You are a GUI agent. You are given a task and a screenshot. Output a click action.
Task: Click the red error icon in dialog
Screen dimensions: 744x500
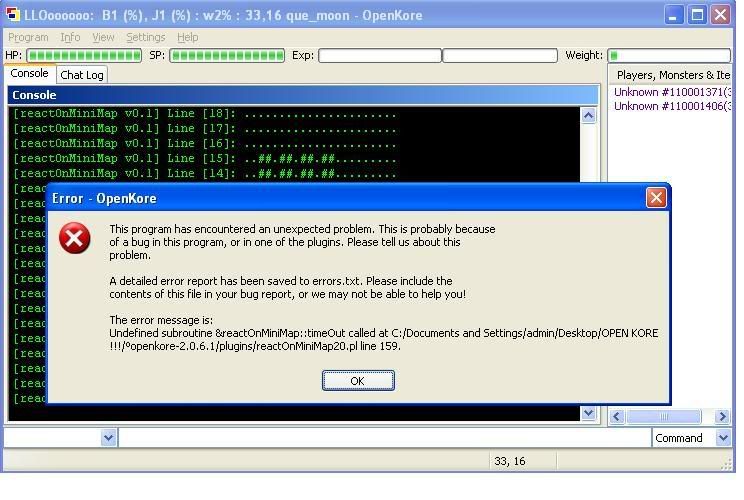(74, 238)
